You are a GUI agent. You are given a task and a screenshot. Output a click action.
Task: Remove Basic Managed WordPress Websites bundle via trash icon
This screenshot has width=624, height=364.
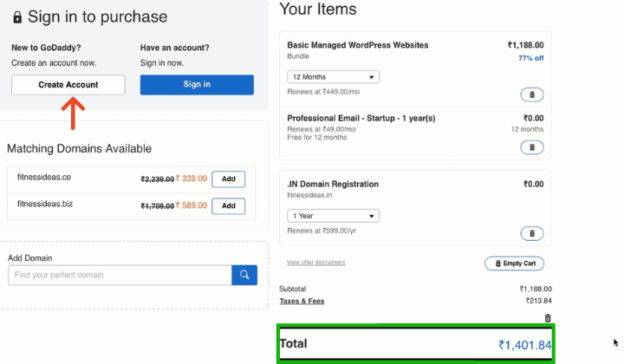pos(532,94)
